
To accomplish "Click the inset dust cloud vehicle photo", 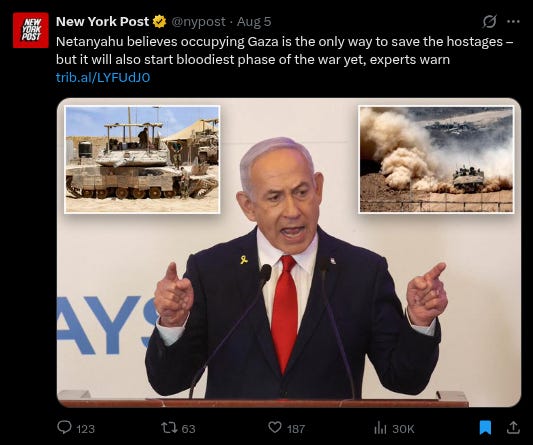I will coord(436,159).
